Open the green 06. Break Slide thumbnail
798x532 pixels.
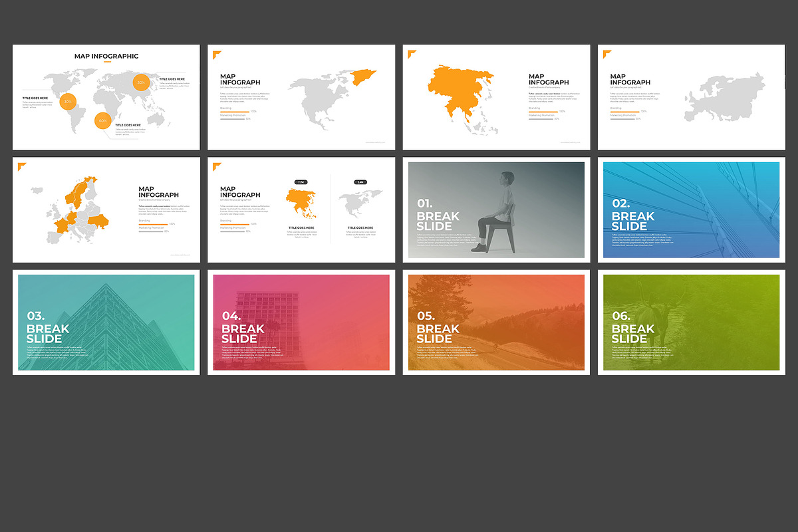tap(692, 322)
